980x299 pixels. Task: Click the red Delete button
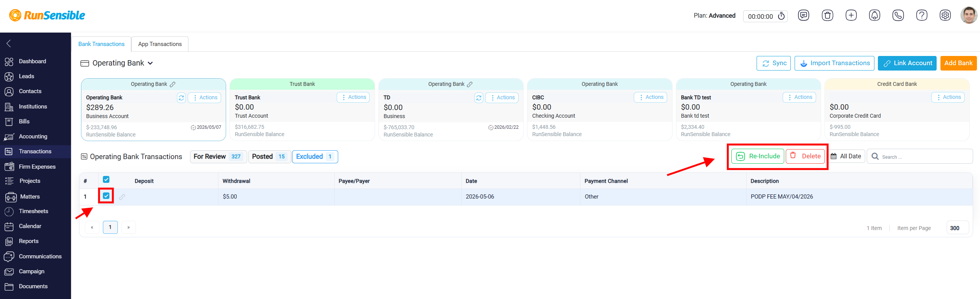[x=805, y=156]
